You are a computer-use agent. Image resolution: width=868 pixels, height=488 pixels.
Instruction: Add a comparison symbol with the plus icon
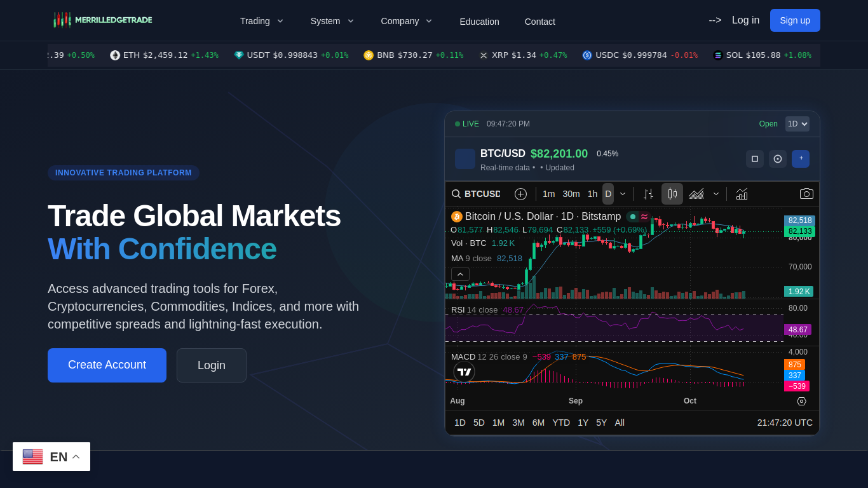point(520,194)
